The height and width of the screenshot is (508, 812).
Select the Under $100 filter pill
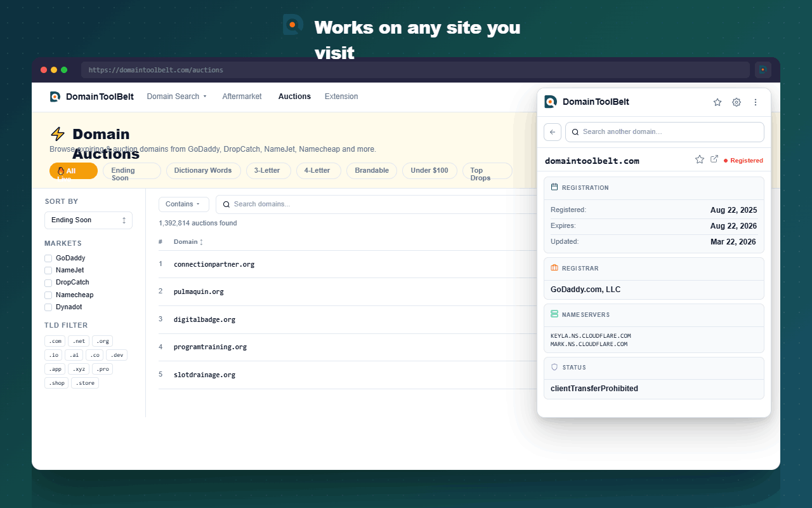tap(429, 171)
